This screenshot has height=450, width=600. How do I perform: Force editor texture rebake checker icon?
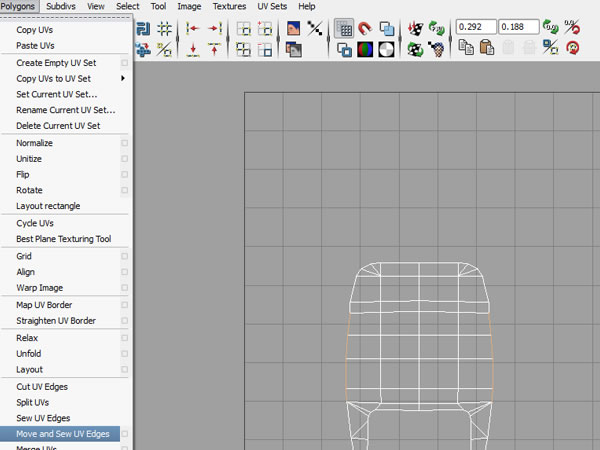point(415,50)
